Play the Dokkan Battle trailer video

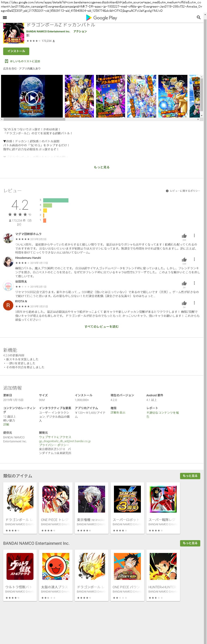pyautogui.click(x=32, y=98)
